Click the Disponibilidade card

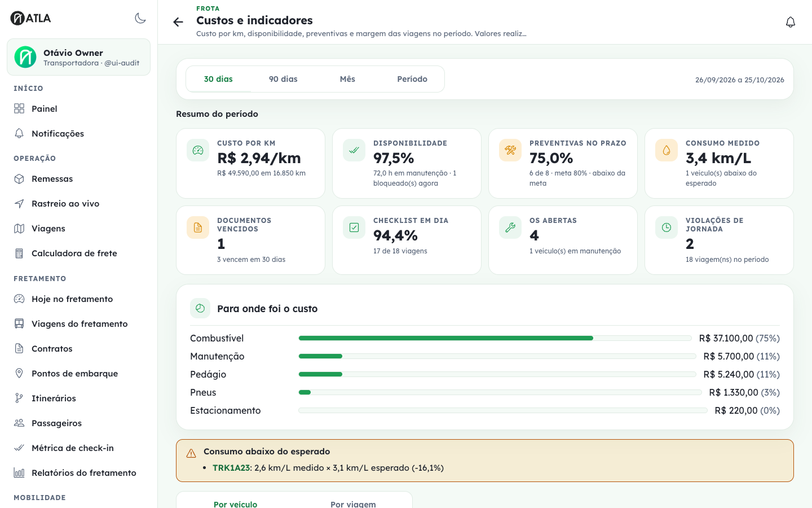point(407,163)
